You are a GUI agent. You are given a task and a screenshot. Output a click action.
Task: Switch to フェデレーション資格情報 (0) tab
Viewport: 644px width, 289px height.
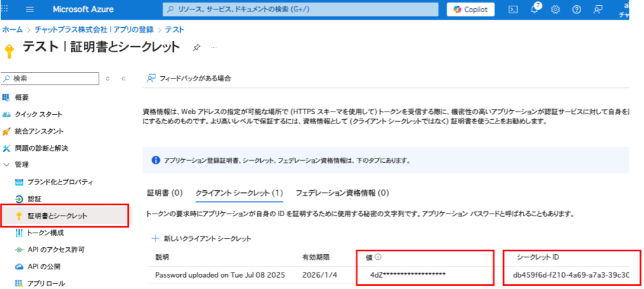tap(343, 193)
